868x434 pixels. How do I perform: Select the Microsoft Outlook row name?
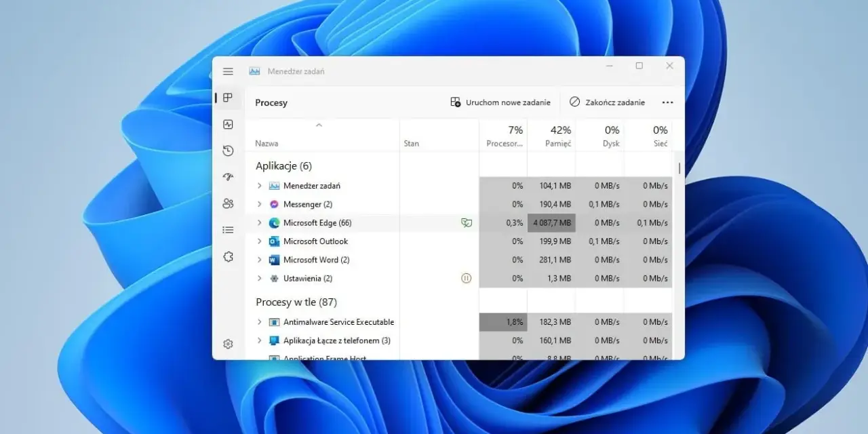click(x=315, y=241)
